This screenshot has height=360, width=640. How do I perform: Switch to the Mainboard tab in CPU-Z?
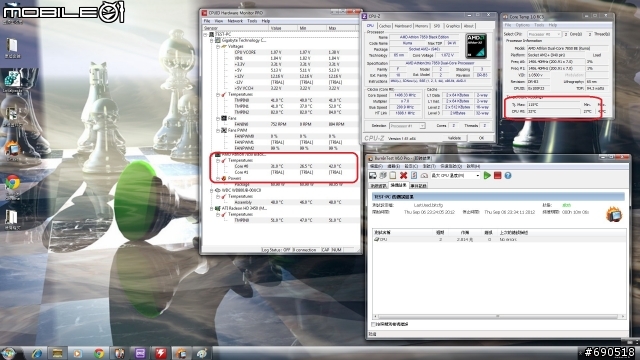point(403,26)
